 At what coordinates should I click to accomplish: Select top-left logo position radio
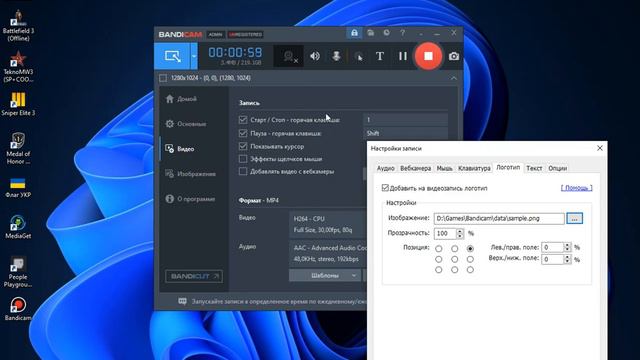[438, 248]
